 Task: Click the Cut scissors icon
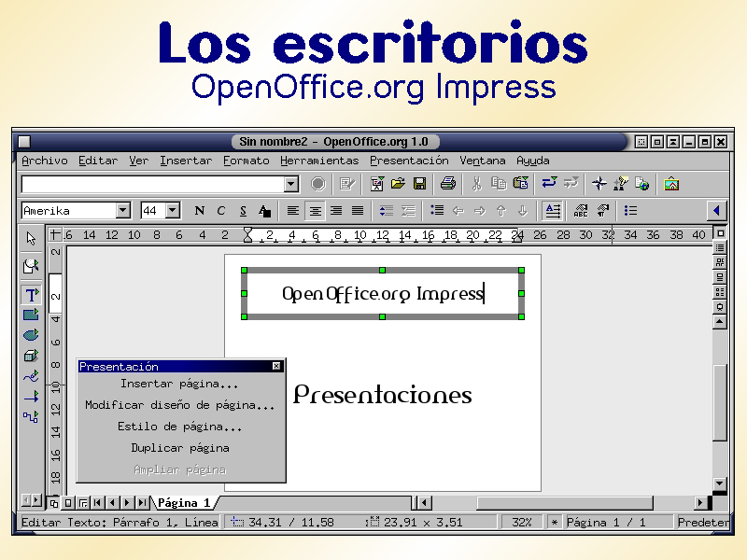click(x=476, y=184)
